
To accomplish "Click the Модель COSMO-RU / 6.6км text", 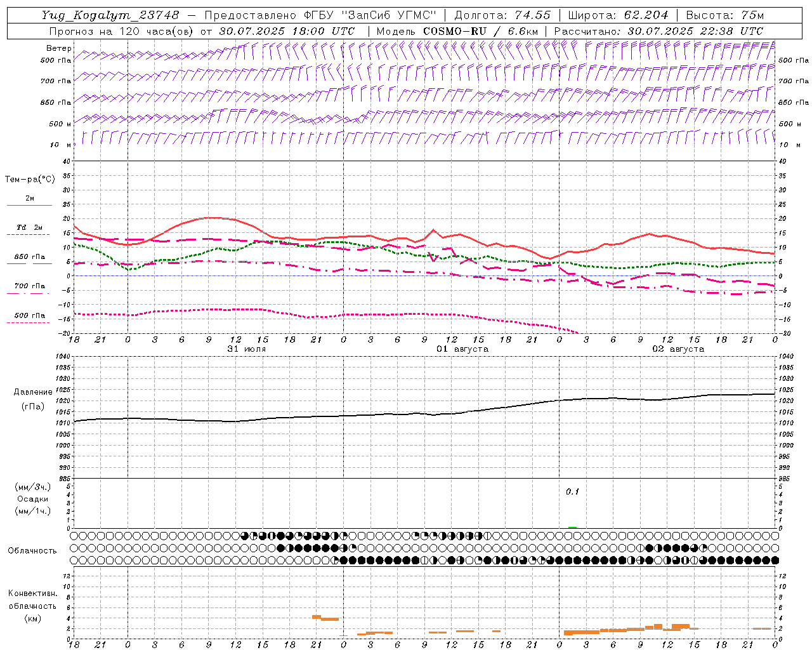I will click(x=457, y=31).
